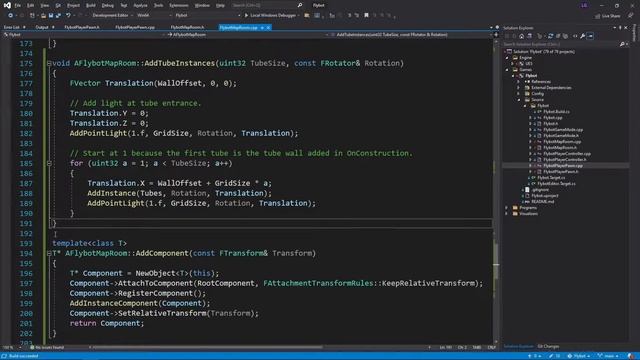640x360 pixels.
Task: Open the AFlybotMapRoom class scope dropdown
Action: 248,35
